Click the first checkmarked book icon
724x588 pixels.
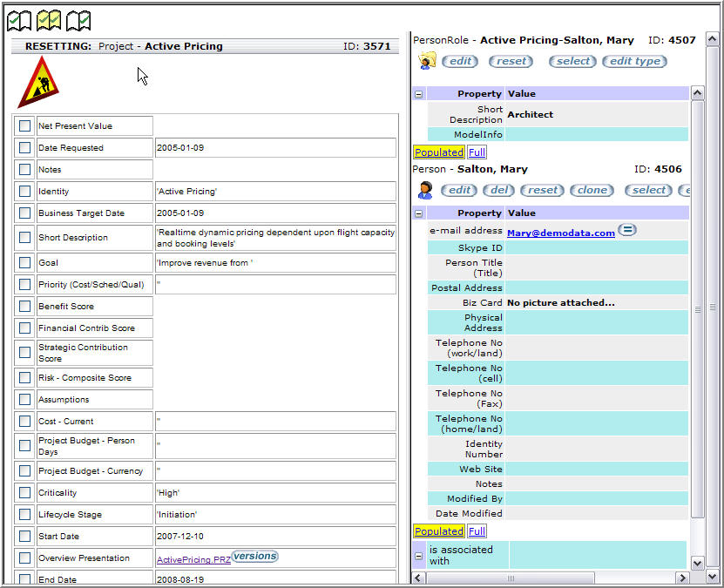[18, 19]
